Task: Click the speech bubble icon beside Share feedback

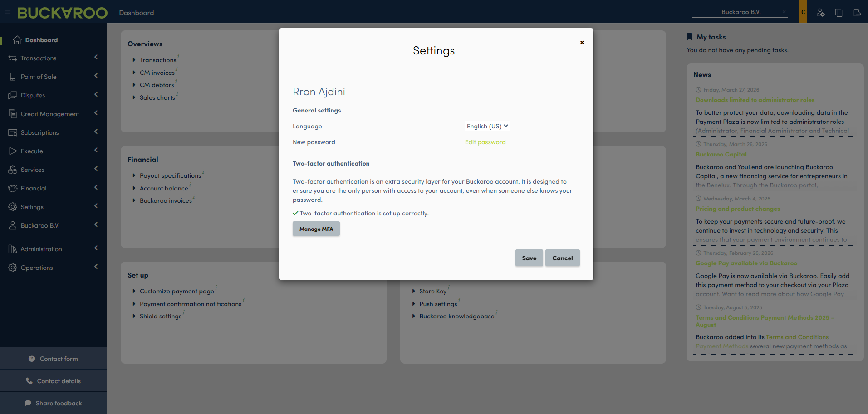Action: tap(28, 403)
